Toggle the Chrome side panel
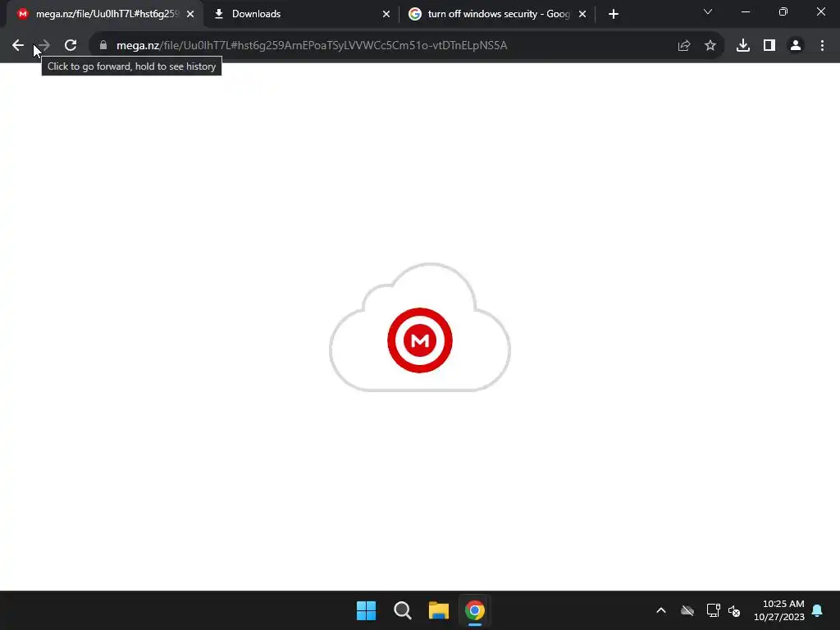The width and height of the screenshot is (840, 630). click(769, 46)
